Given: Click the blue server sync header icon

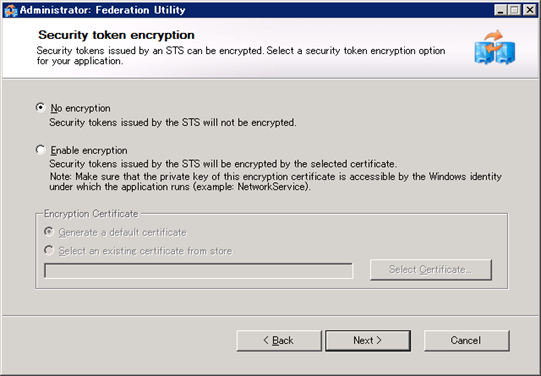Looking at the screenshot, I should pos(495,47).
